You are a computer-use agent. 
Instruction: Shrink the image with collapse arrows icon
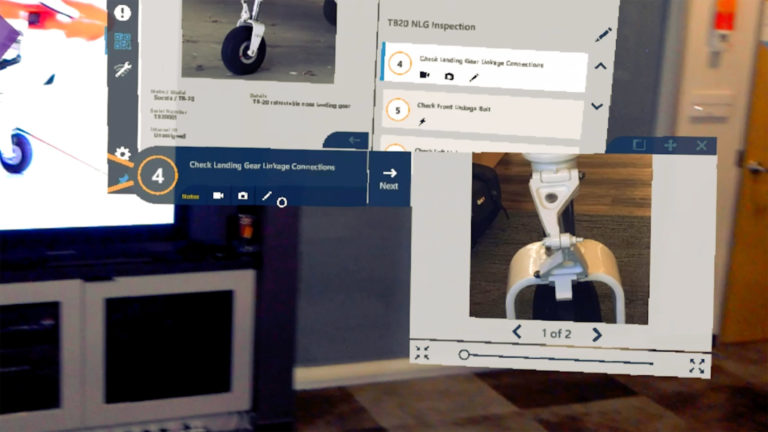click(x=422, y=353)
